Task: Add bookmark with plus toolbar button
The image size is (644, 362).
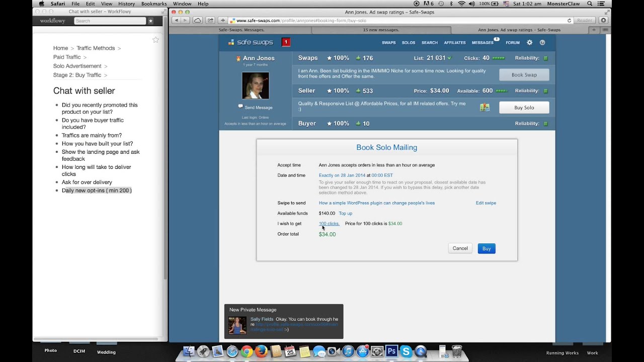Action: (223, 21)
